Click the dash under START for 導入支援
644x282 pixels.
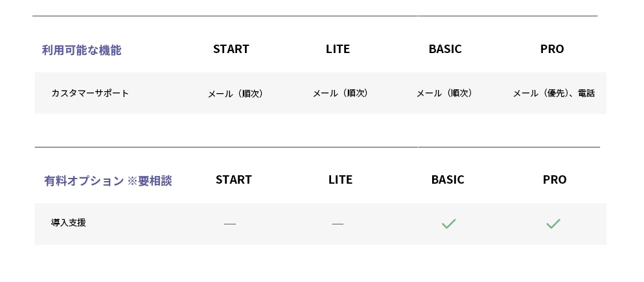(x=230, y=224)
